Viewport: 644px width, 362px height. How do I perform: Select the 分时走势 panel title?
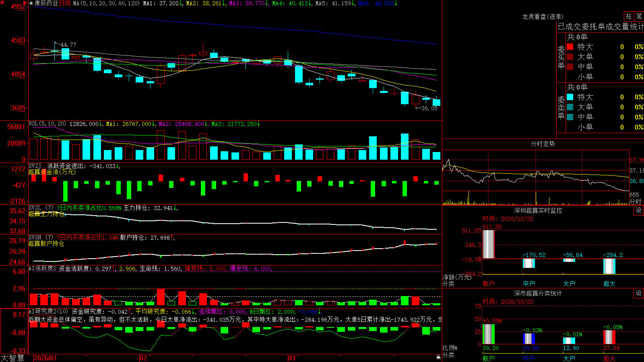(x=543, y=144)
